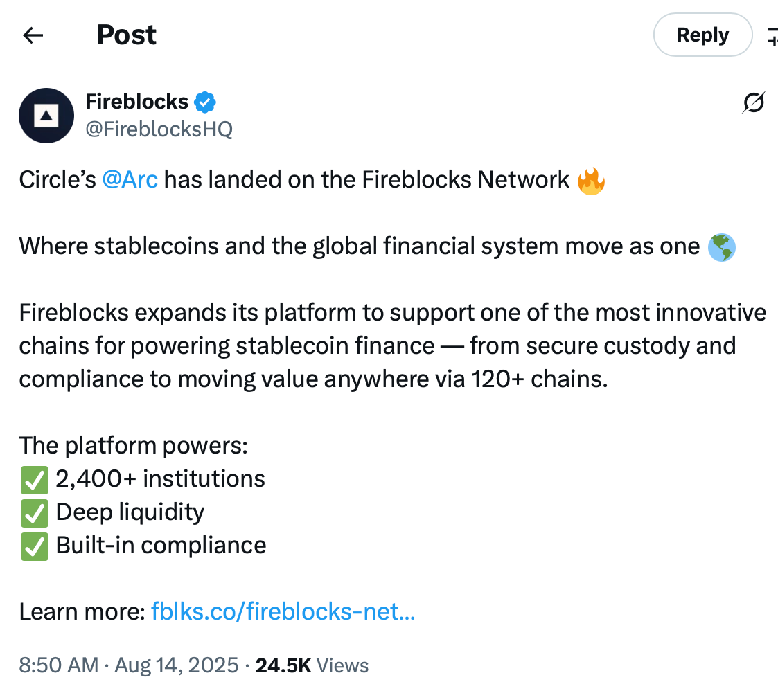
Task: Open the Grok slashed-circle icon
Action: pyautogui.click(x=753, y=103)
